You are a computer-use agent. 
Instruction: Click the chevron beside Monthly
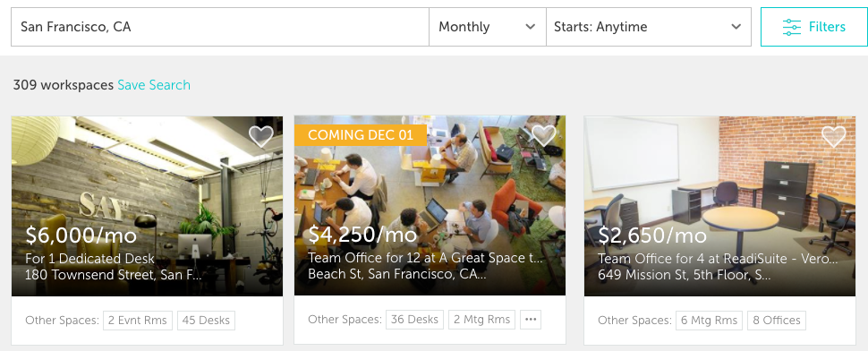pos(531,27)
